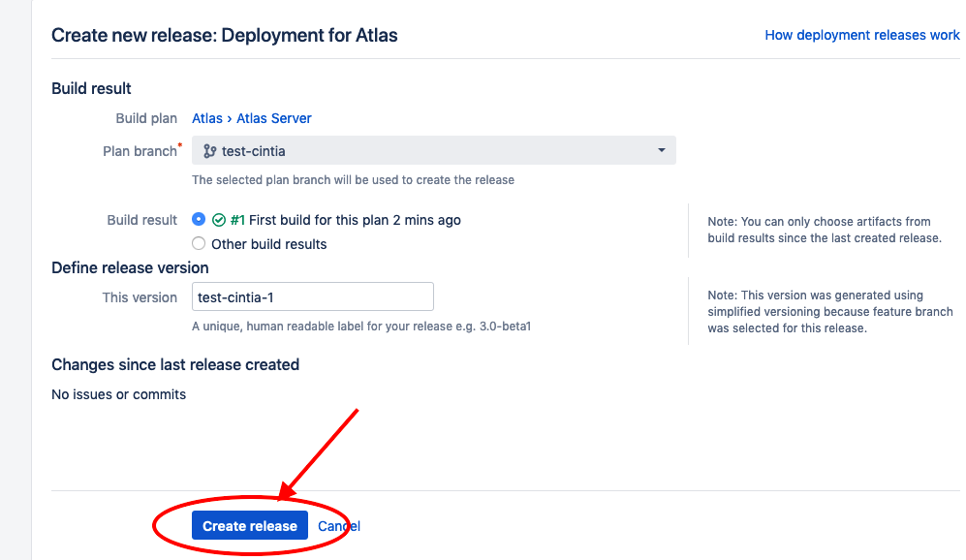Select the #1 First build radio button
966x560 pixels.
click(x=199, y=219)
